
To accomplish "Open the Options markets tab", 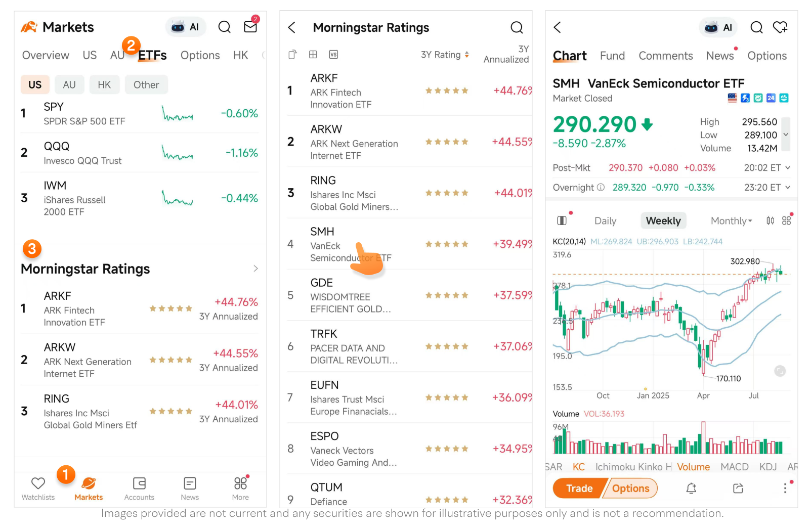I will [200, 55].
